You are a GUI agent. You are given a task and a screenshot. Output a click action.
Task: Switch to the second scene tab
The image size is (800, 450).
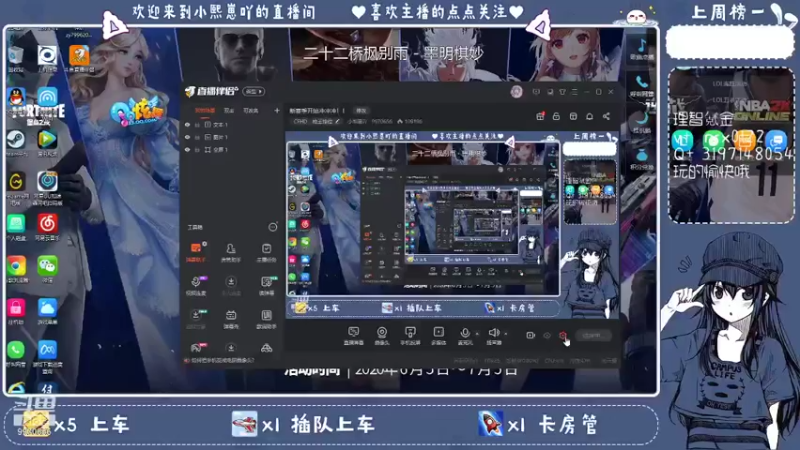tap(229, 110)
